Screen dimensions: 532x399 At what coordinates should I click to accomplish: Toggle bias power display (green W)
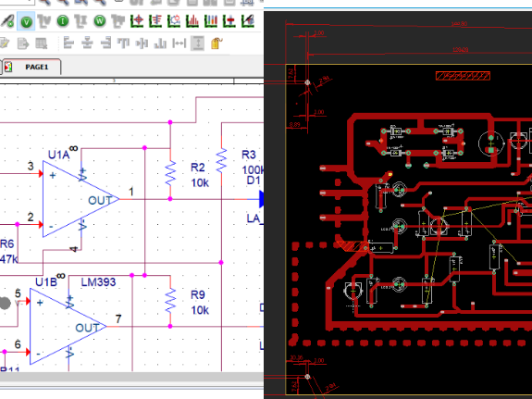tap(99, 21)
